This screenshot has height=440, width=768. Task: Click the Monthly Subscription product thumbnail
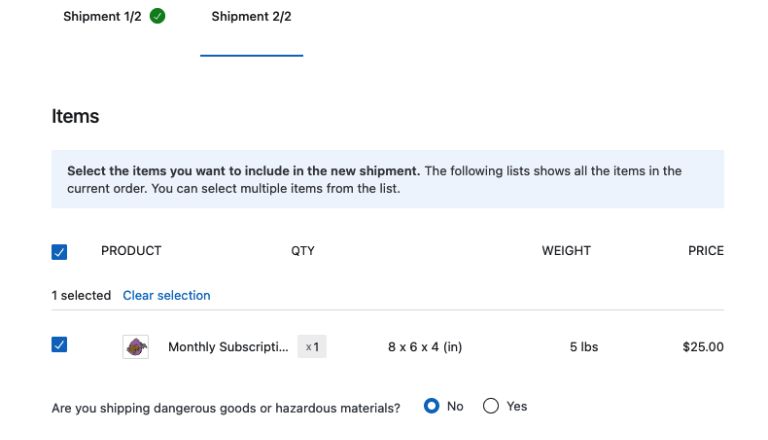tap(135, 347)
